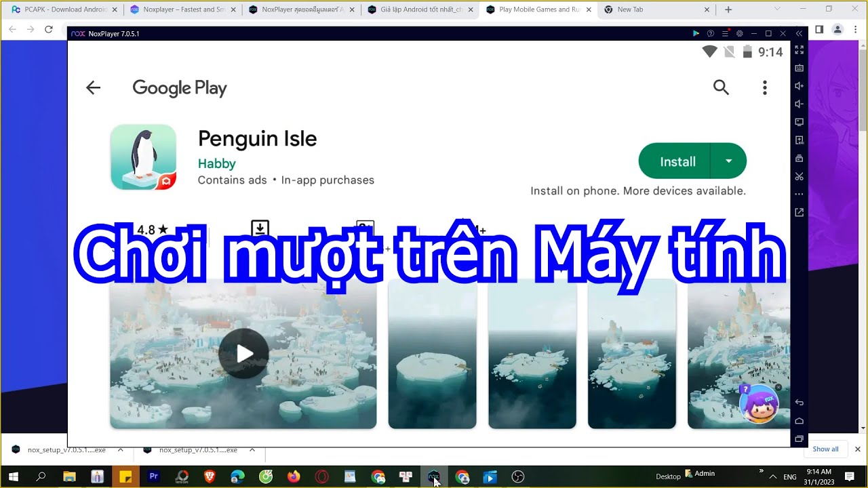Image resolution: width=868 pixels, height=488 pixels.
Task: Launch Premiere Pro from taskbar
Action: [153, 476]
